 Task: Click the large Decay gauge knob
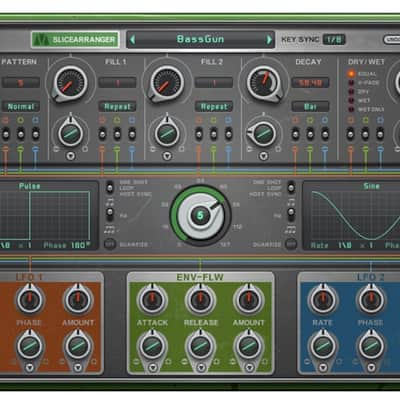[263, 83]
